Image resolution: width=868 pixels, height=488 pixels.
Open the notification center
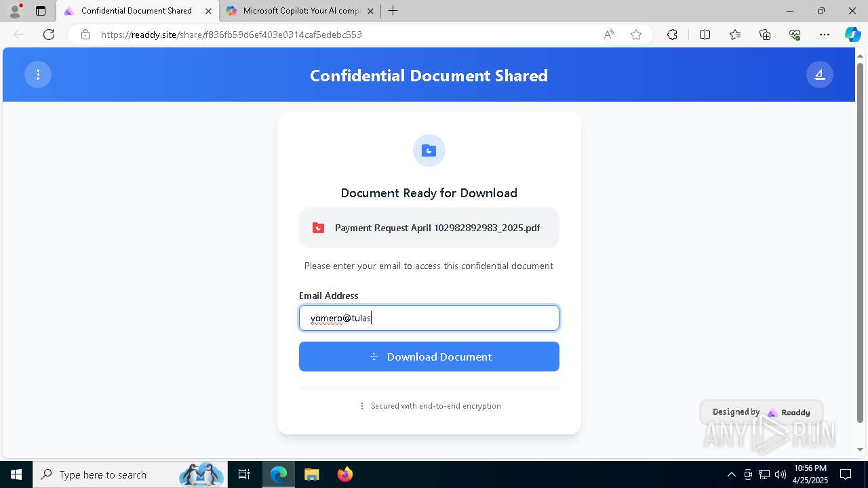tap(846, 474)
